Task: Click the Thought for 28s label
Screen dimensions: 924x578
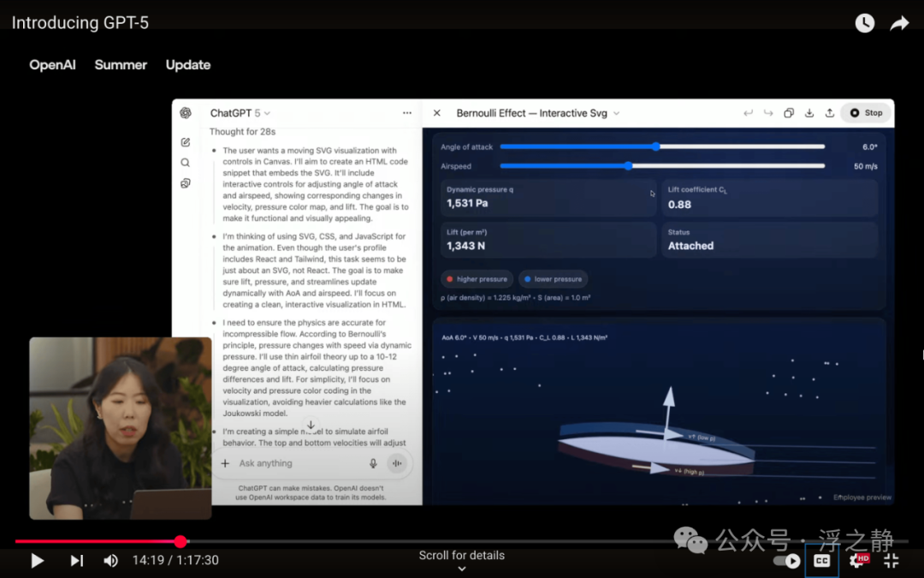Action: 242,132
